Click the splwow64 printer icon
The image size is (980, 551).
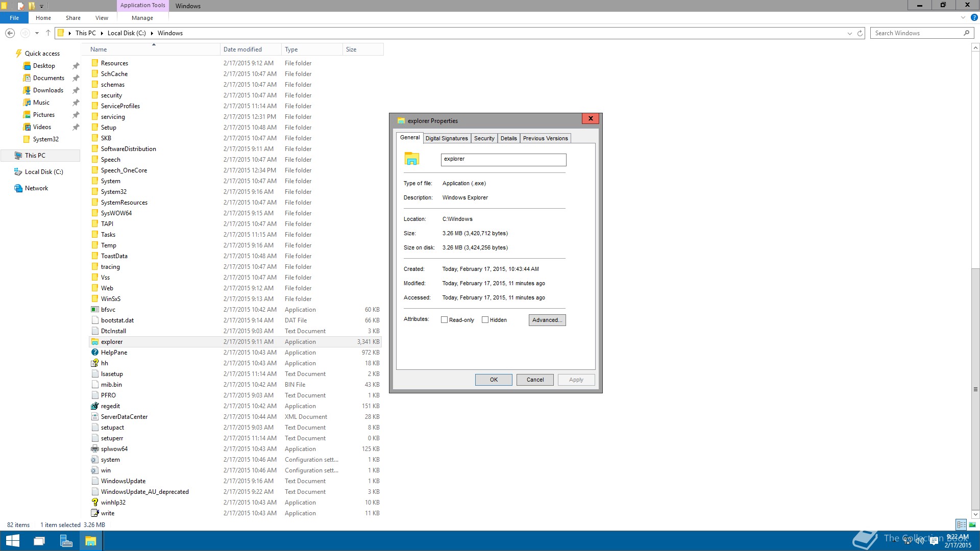[95, 449]
